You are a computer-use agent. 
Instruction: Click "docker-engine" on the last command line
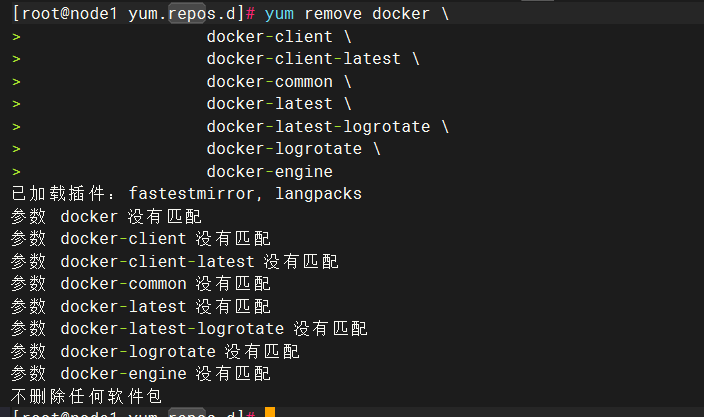269,172
